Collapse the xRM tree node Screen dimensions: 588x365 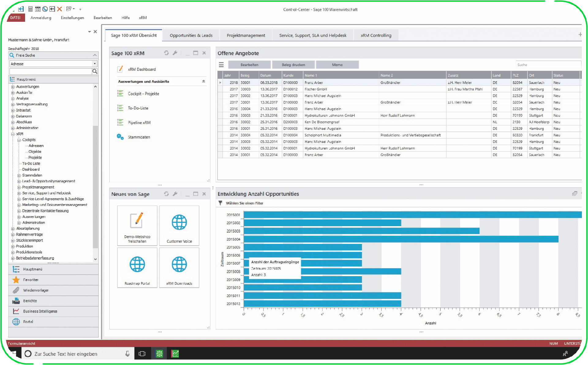pyautogui.click(x=13, y=134)
